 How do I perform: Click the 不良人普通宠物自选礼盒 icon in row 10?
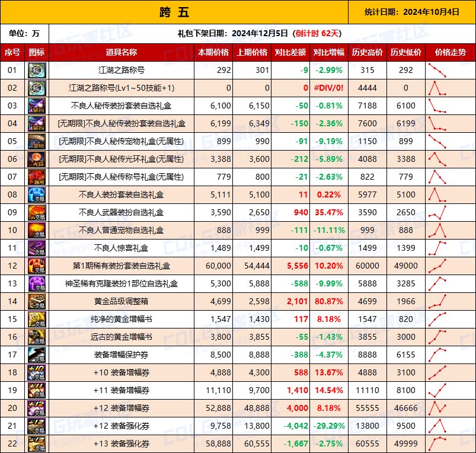click(37, 230)
